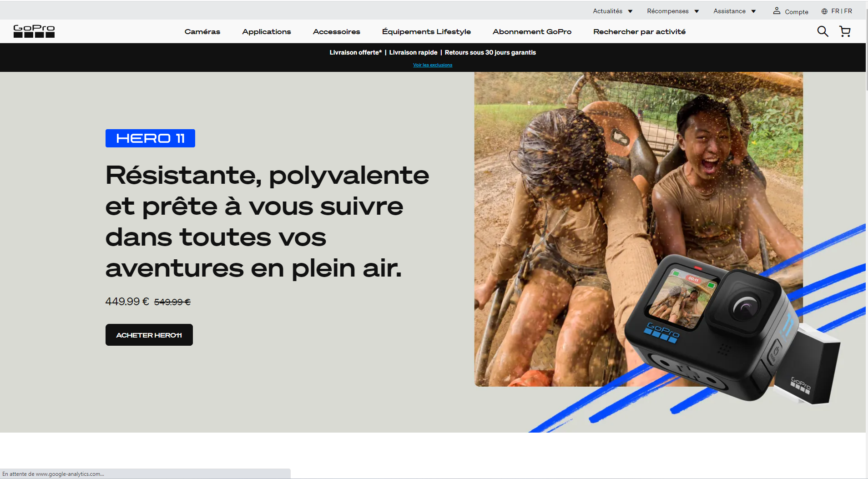Click the HERO 11 blue badge
Image resolution: width=868 pixels, height=479 pixels.
(150, 138)
